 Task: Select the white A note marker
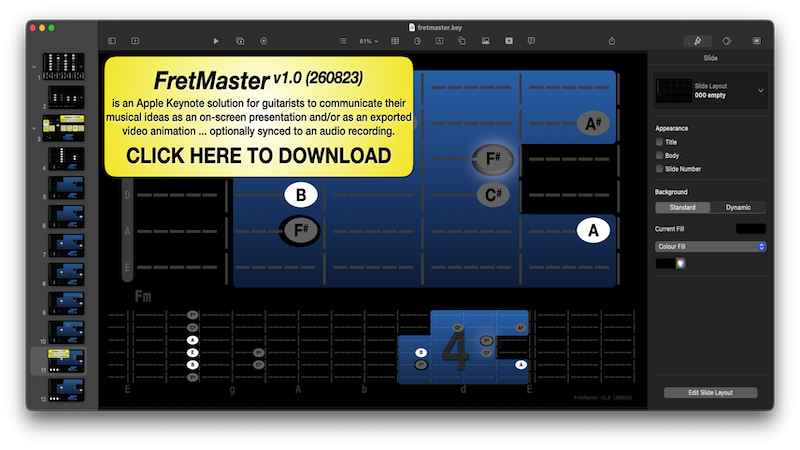(x=593, y=231)
